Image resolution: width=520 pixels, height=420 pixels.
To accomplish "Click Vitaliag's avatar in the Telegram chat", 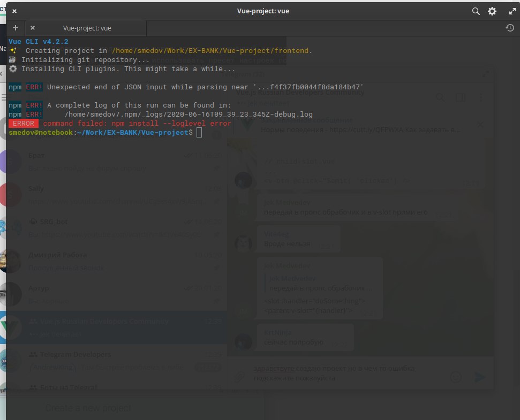I will 243,244.
